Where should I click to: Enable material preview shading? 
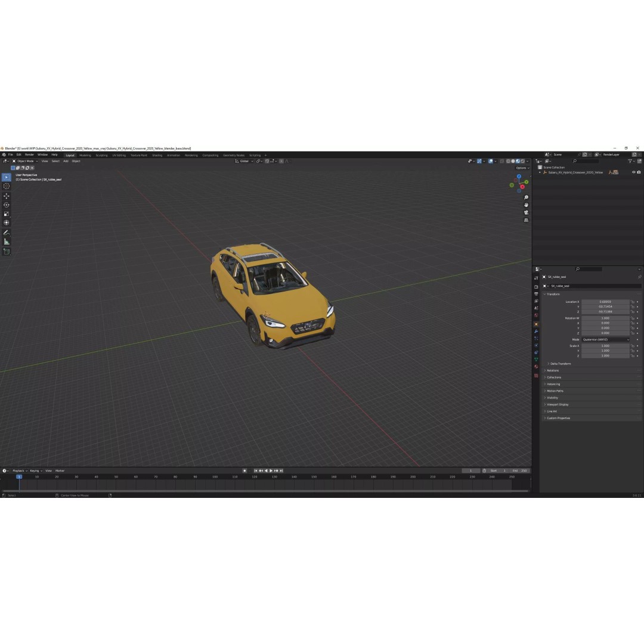point(518,161)
